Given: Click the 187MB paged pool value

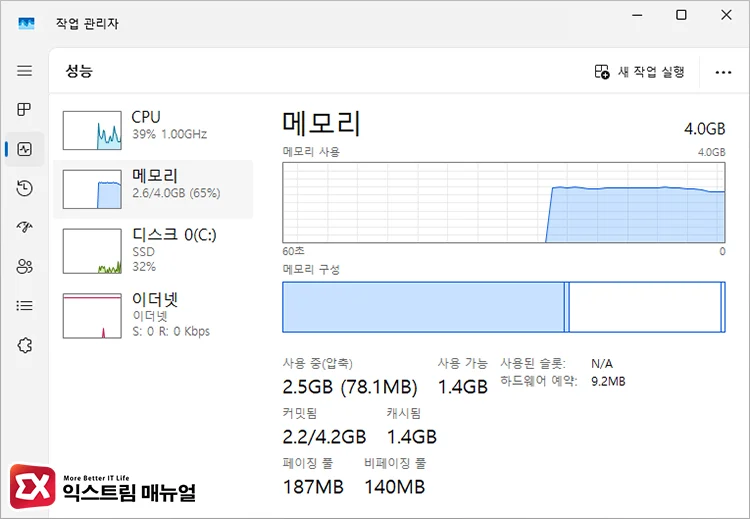Looking at the screenshot, I should (x=313, y=486).
